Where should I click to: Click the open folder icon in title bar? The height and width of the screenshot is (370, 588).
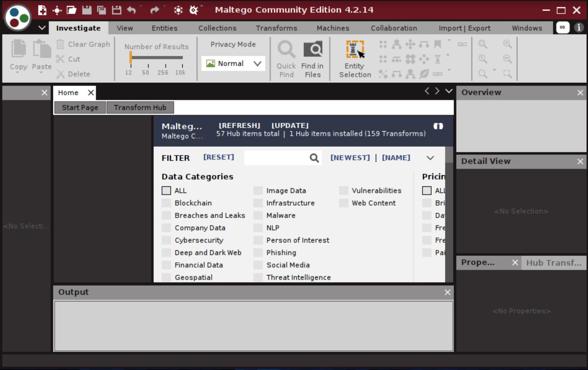coord(72,10)
